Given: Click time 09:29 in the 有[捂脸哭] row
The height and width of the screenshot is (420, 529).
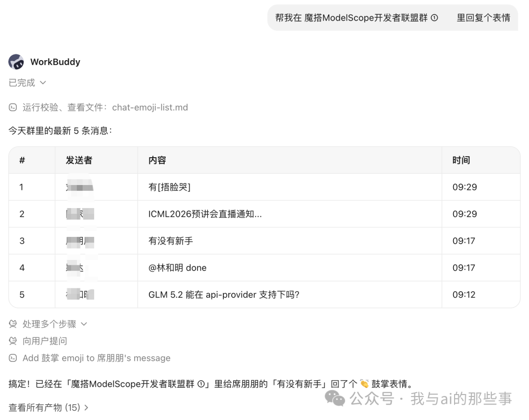Looking at the screenshot, I should [464, 187].
